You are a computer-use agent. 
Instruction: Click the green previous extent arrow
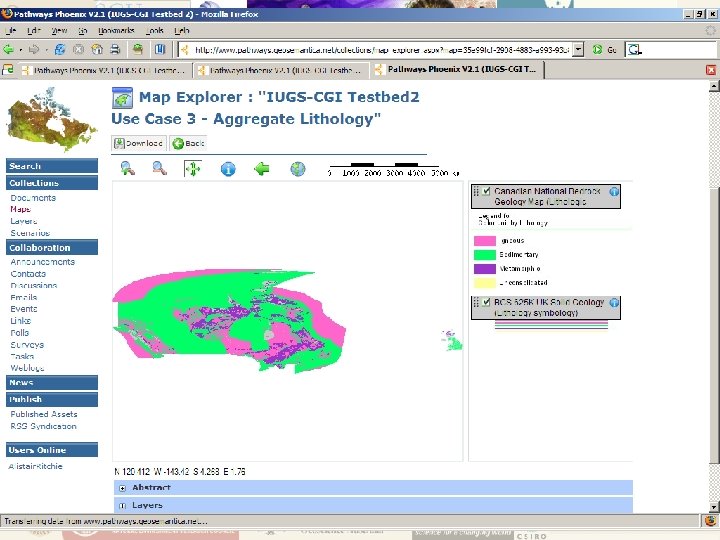tap(262, 169)
